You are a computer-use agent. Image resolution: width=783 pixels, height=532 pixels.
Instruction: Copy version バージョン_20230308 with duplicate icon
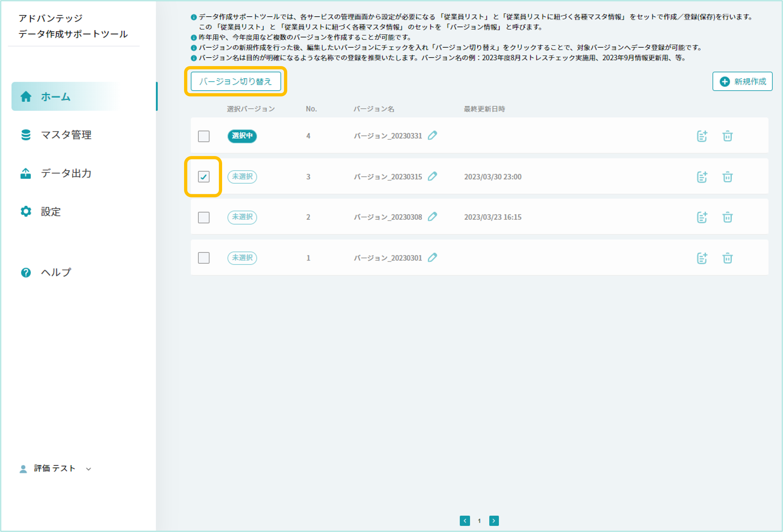(702, 217)
